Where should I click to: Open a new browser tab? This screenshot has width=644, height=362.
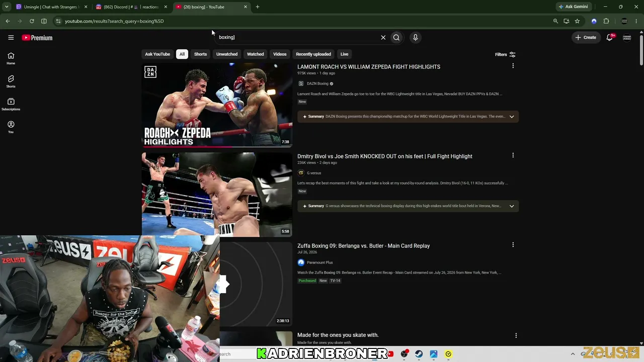pos(258,7)
